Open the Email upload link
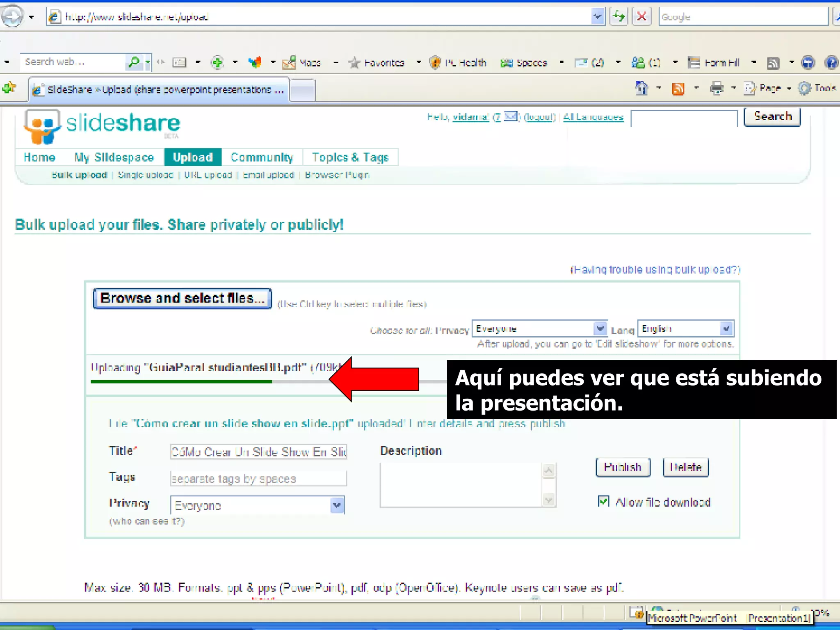 pos(269,175)
